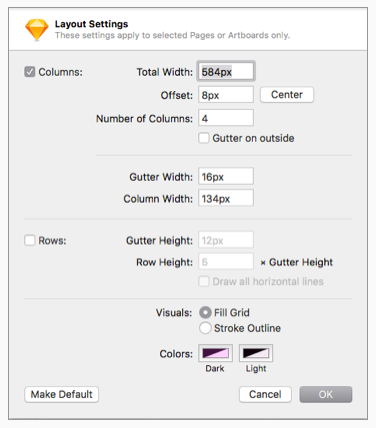Toggle Draw all horizontal lines checkbox

(204, 281)
